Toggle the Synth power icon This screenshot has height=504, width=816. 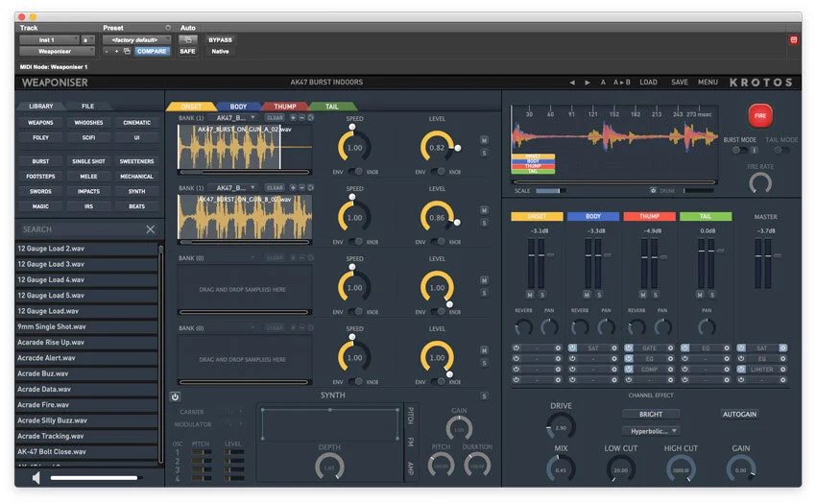(175, 396)
